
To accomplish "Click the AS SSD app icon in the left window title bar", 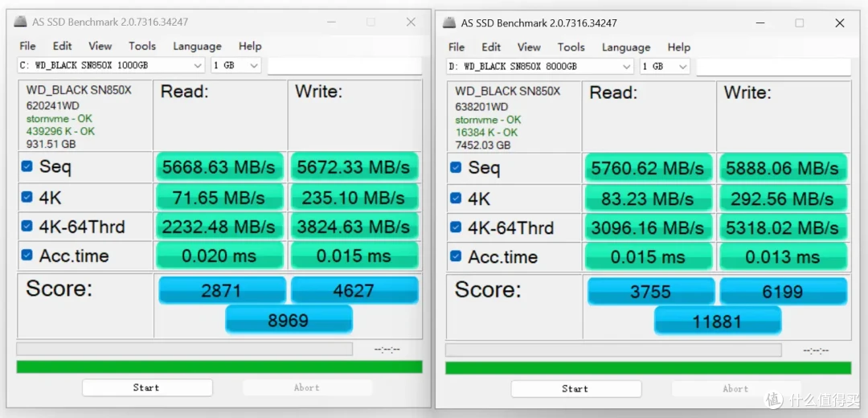I will tap(21, 22).
